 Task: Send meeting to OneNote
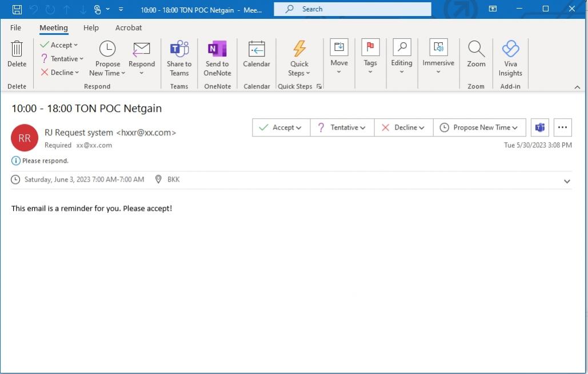click(217, 57)
